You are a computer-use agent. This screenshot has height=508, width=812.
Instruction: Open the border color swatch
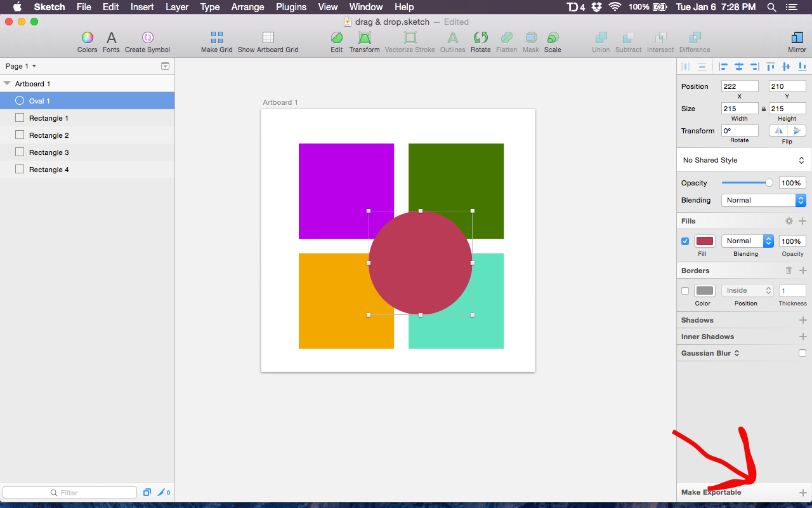[x=705, y=291]
